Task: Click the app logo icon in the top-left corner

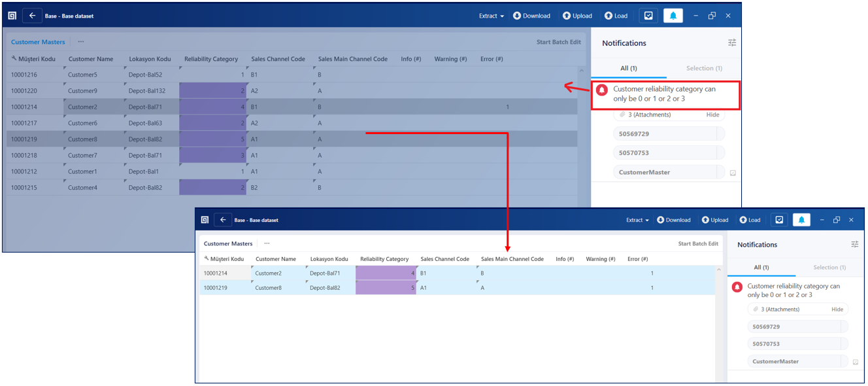Action: [x=11, y=15]
